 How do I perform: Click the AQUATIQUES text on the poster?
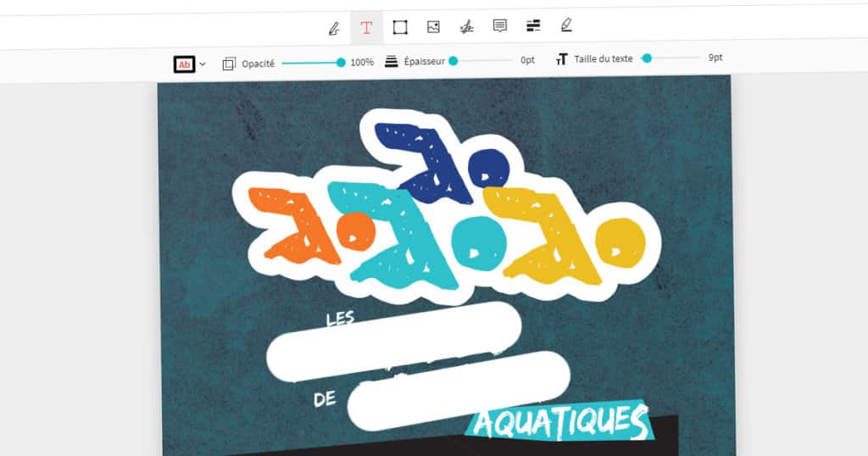coord(559,422)
